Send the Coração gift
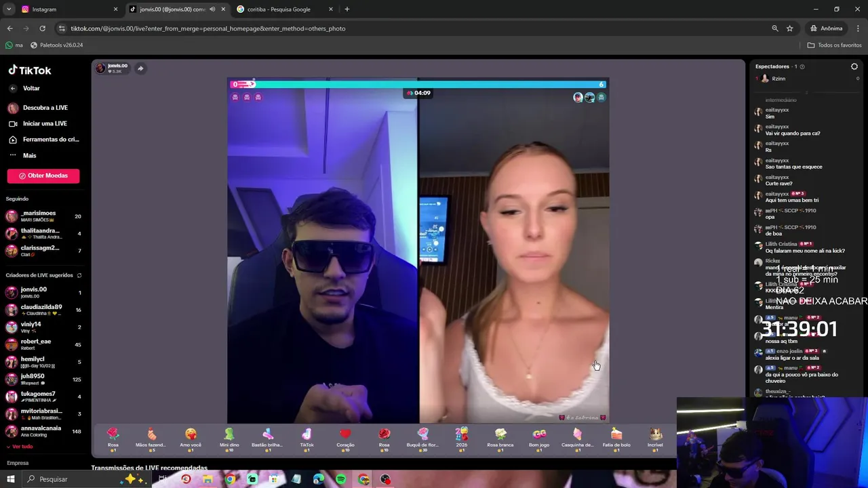The image size is (868, 488). point(345,438)
